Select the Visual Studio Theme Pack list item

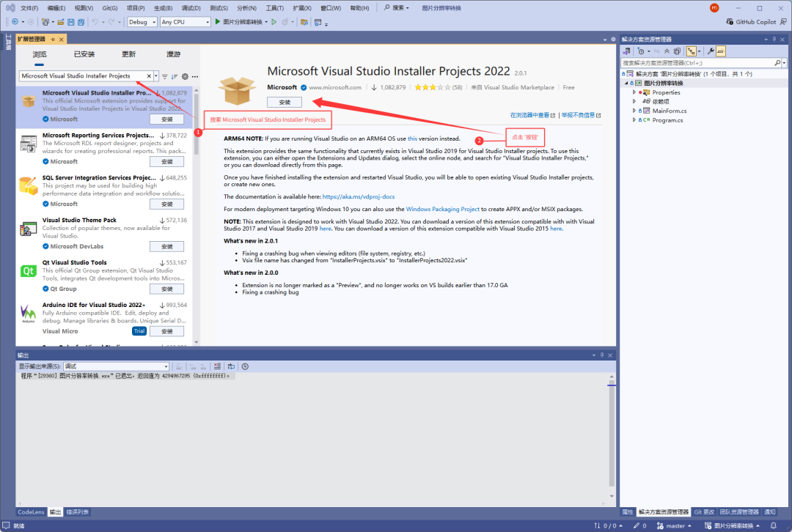pos(105,235)
